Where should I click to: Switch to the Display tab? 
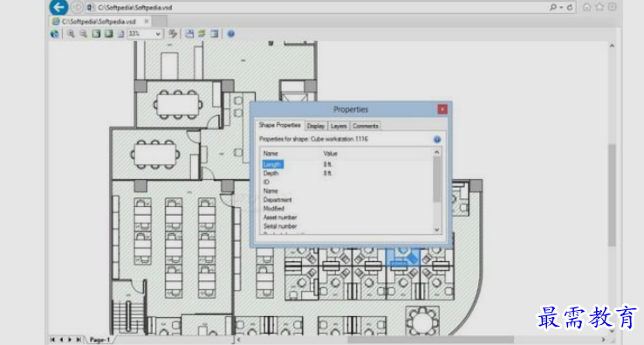coord(315,126)
